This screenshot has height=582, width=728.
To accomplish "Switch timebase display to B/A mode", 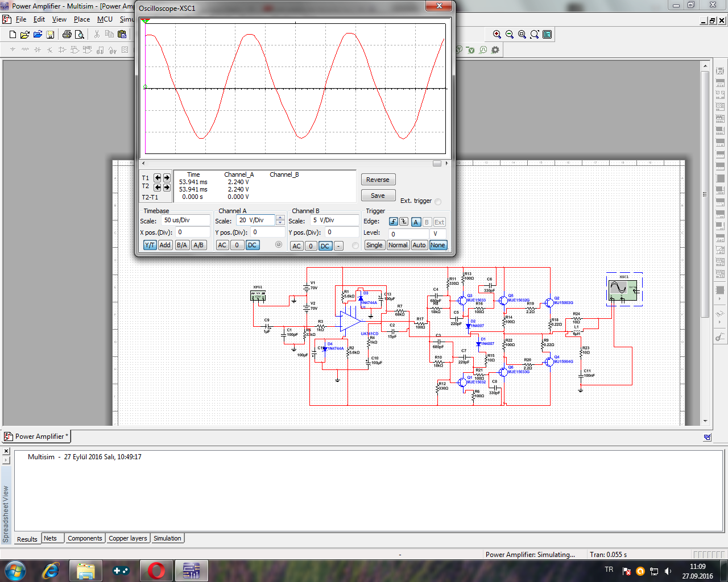I will click(181, 245).
